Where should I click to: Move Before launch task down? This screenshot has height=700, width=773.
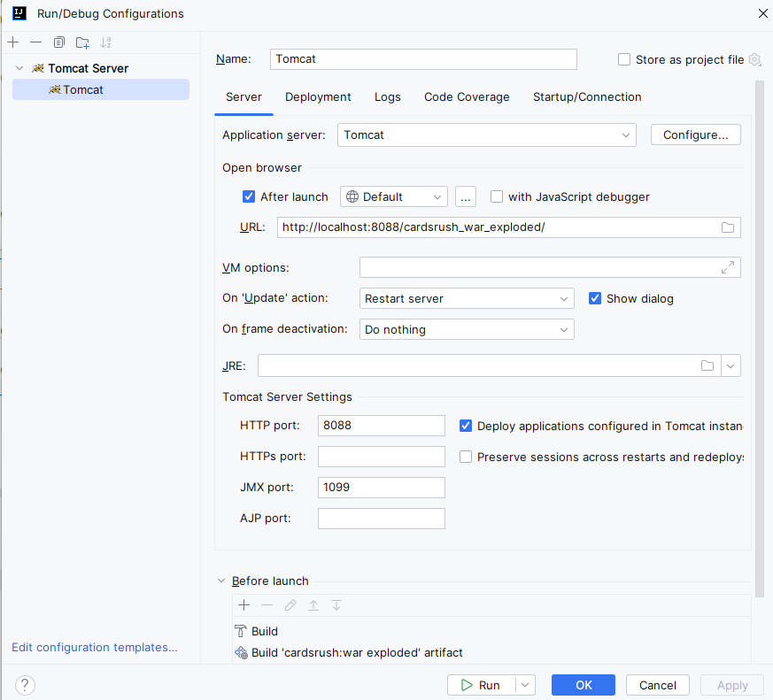coord(336,605)
